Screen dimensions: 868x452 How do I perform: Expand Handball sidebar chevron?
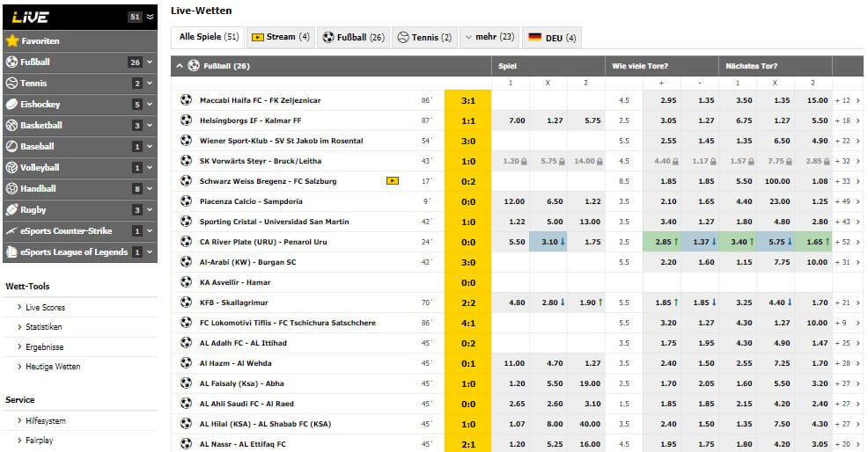tap(150, 188)
